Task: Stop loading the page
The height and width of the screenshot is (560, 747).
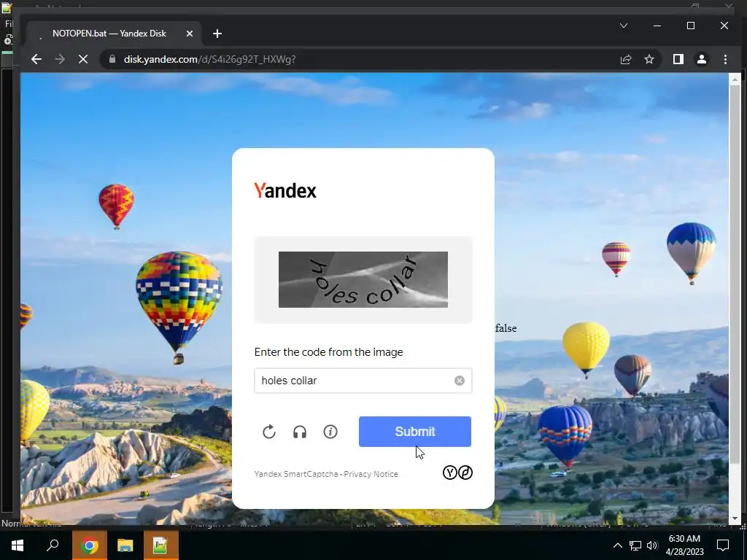Action: 83,59
